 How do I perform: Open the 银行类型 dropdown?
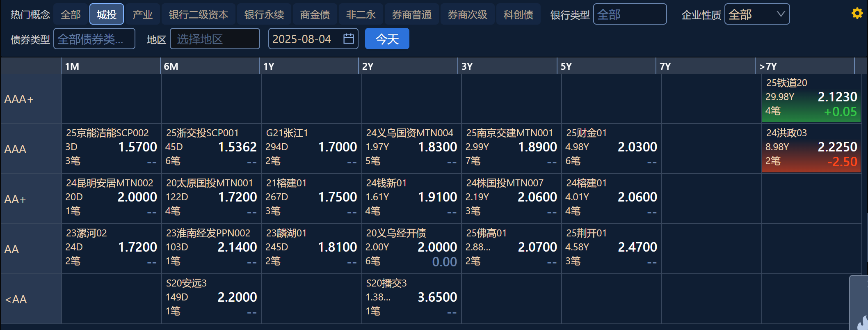(x=630, y=14)
